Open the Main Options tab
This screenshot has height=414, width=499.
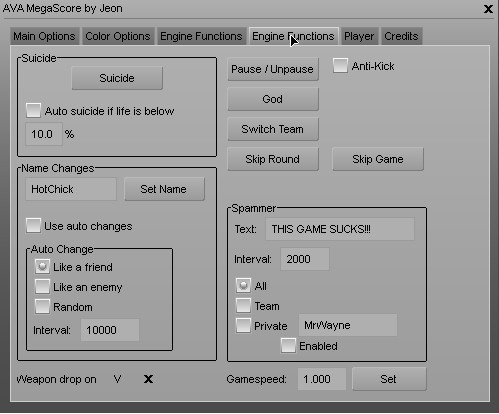click(x=44, y=36)
